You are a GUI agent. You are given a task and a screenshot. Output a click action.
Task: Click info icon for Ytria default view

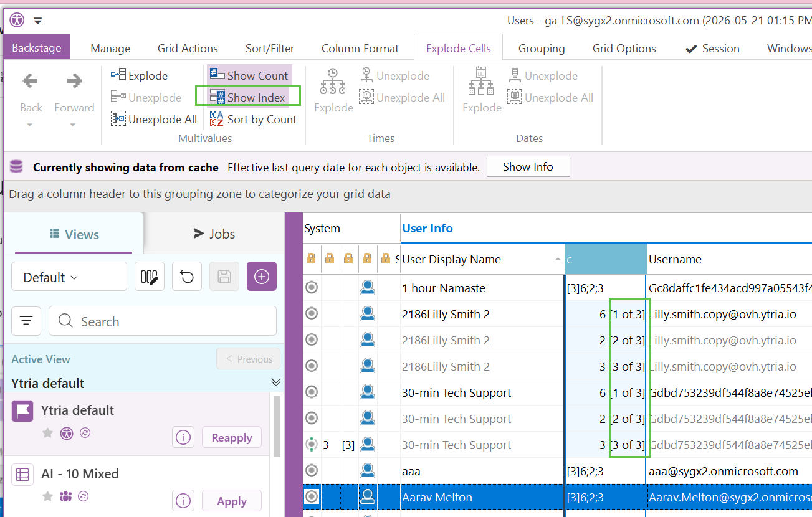pyautogui.click(x=183, y=437)
